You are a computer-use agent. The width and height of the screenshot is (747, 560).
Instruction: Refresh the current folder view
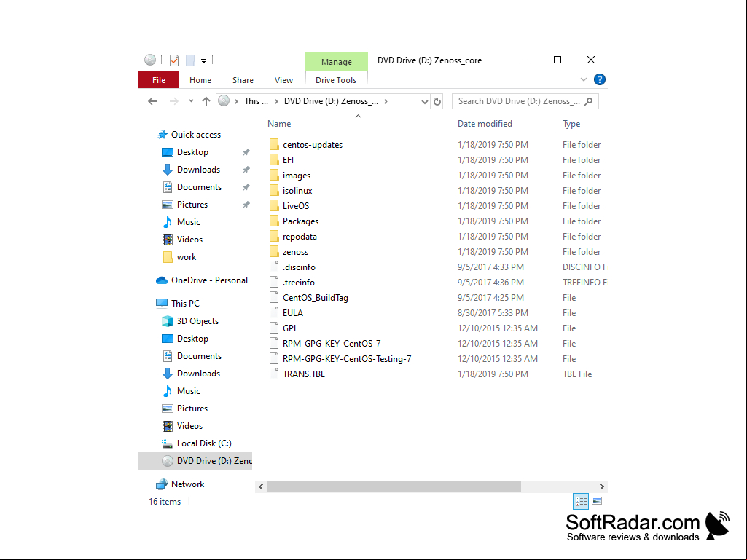(x=437, y=101)
